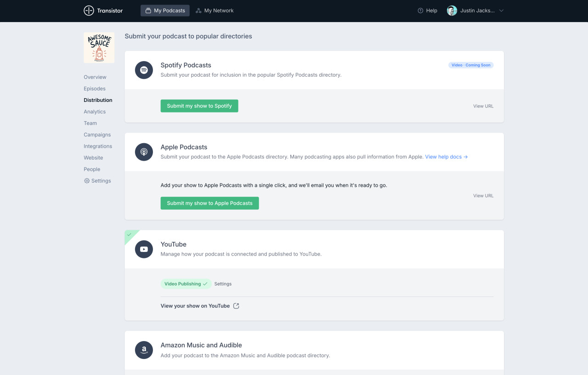The image size is (588, 375).
Task: Click View URL in the Spotify card
Action: (x=483, y=106)
